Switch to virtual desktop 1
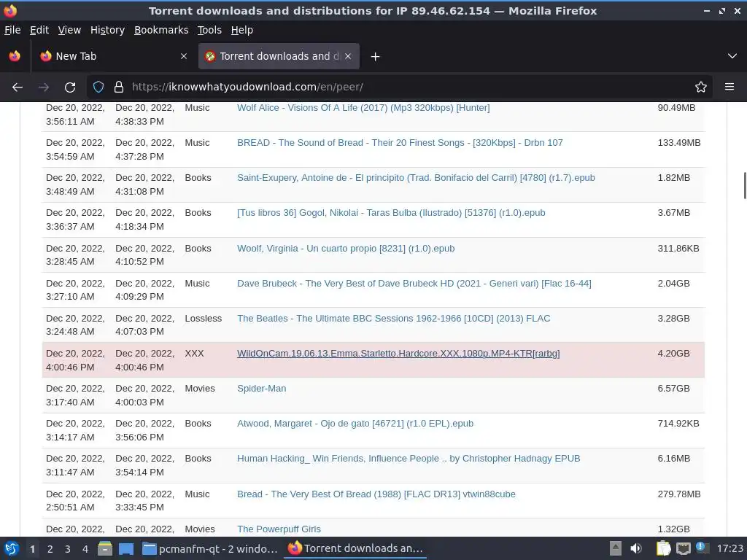747x560 pixels. [32, 549]
